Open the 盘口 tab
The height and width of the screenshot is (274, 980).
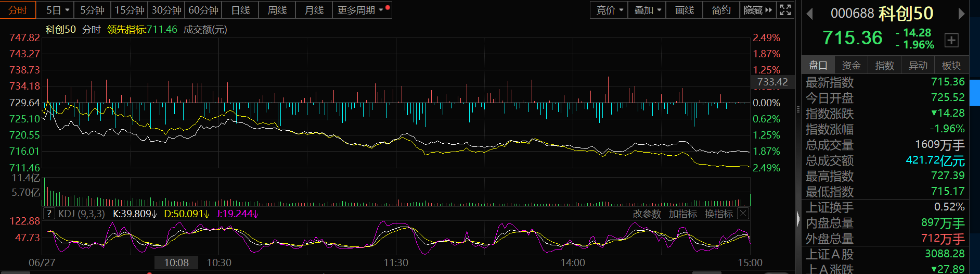[818, 65]
